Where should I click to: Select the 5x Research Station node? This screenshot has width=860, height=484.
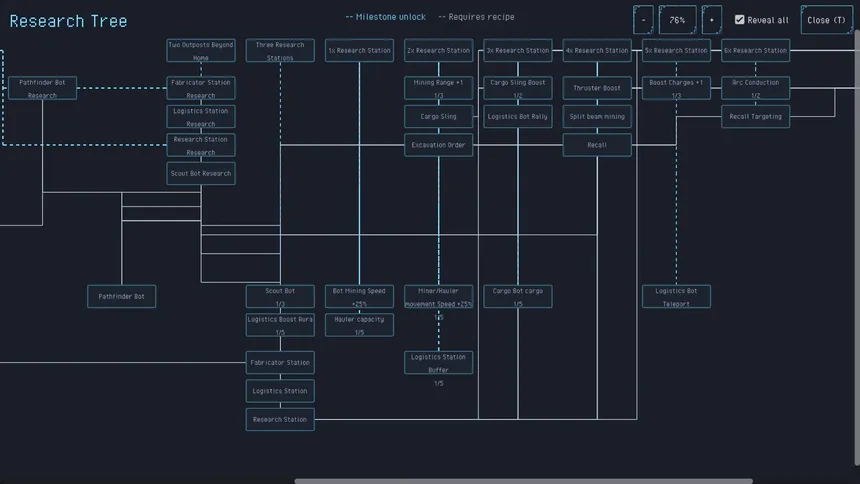[x=676, y=50]
